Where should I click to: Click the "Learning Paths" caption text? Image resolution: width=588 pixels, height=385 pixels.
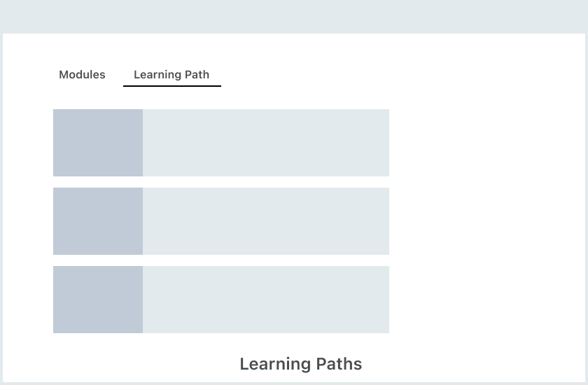coord(300,364)
